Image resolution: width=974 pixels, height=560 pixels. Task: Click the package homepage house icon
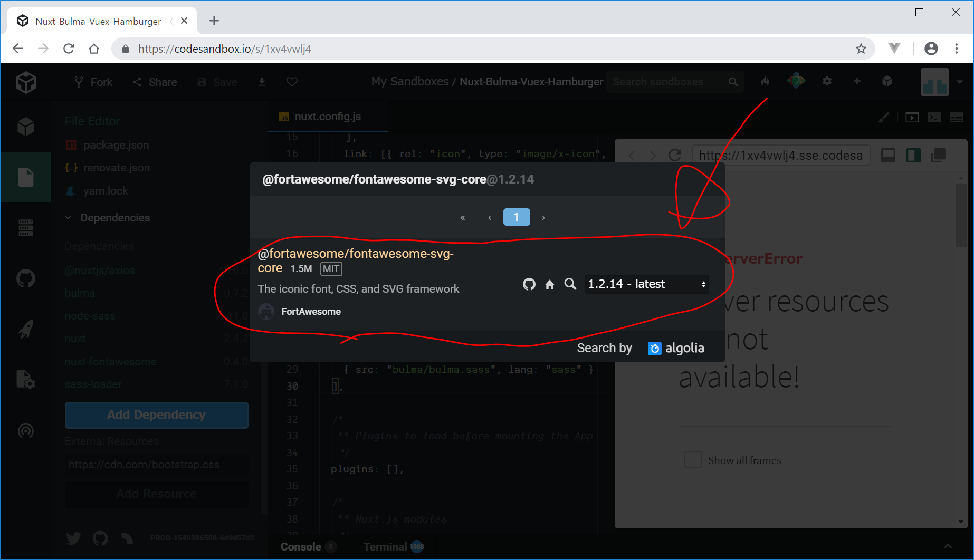point(550,285)
